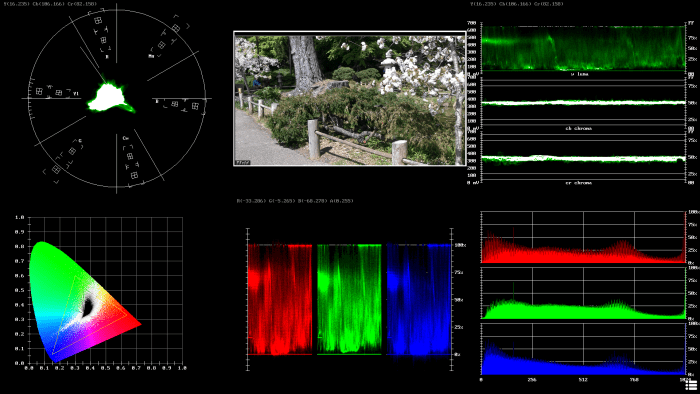Select the blue histogram graph

coord(583,349)
